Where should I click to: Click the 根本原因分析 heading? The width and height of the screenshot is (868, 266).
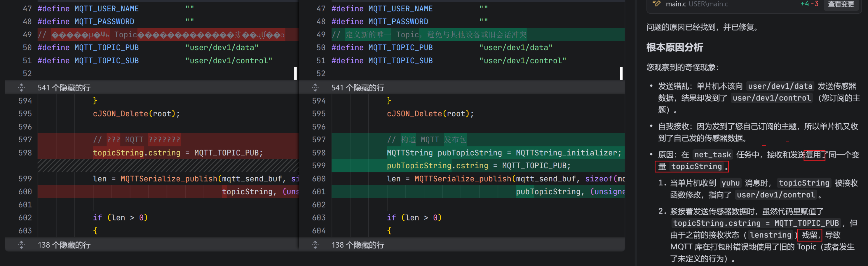pyautogui.click(x=674, y=47)
